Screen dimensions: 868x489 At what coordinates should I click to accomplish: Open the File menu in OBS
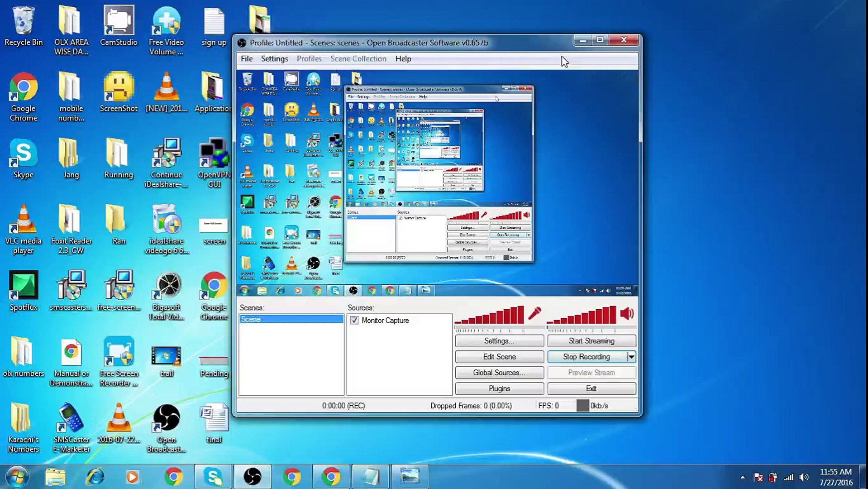[247, 59]
